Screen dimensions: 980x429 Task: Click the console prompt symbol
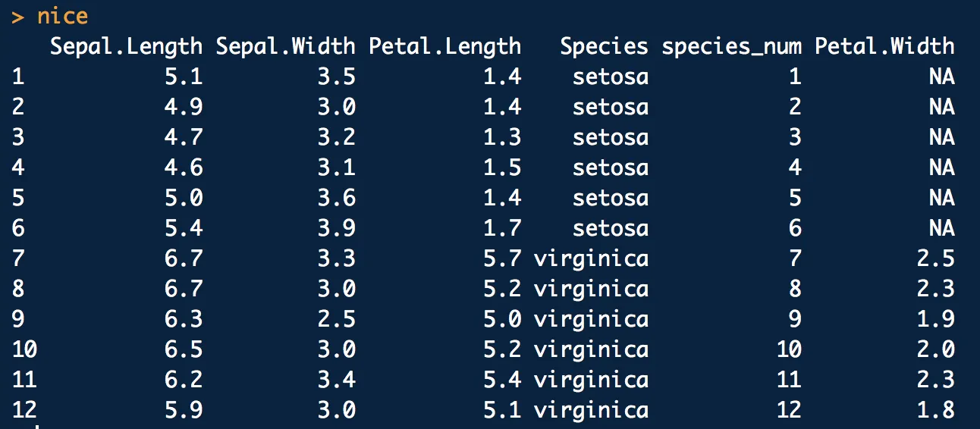(17, 17)
